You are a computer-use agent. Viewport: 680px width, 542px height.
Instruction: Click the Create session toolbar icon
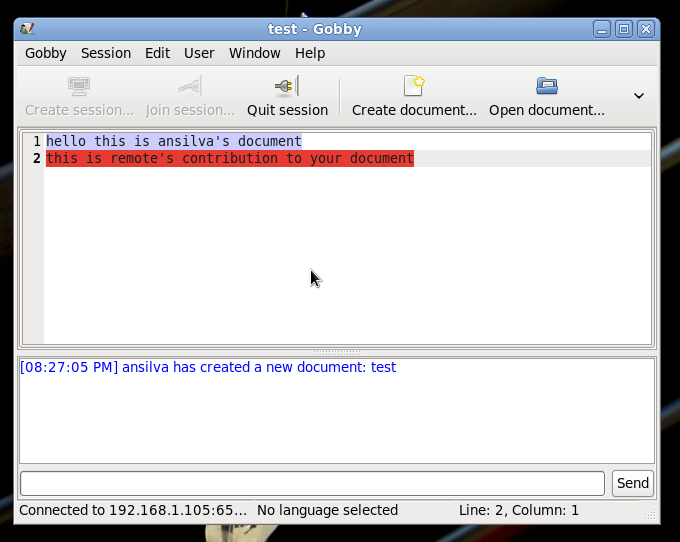pyautogui.click(x=79, y=87)
